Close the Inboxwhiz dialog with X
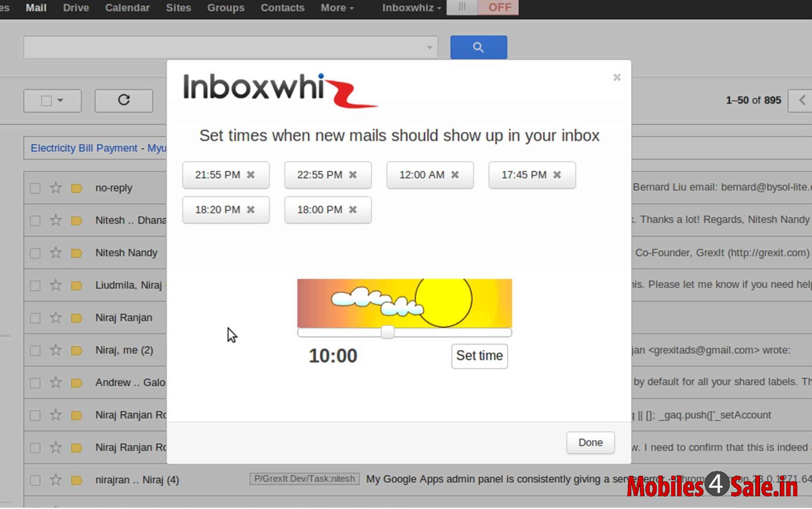The width and height of the screenshot is (812, 509). (x=617, y=77)
